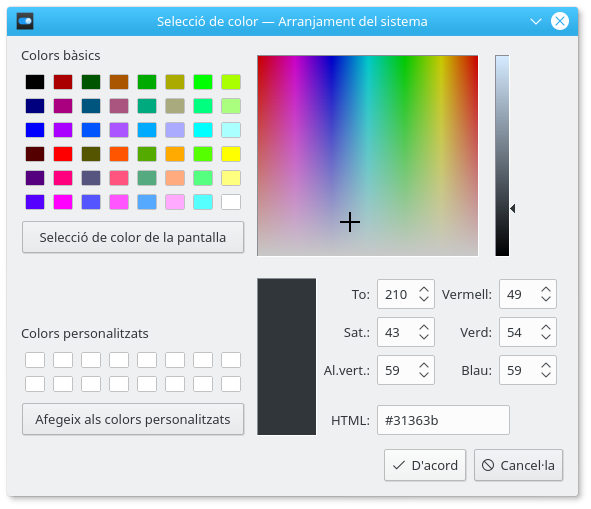Select the last custom color slot in second row
The image size is (591, 509).
(231, 384)
